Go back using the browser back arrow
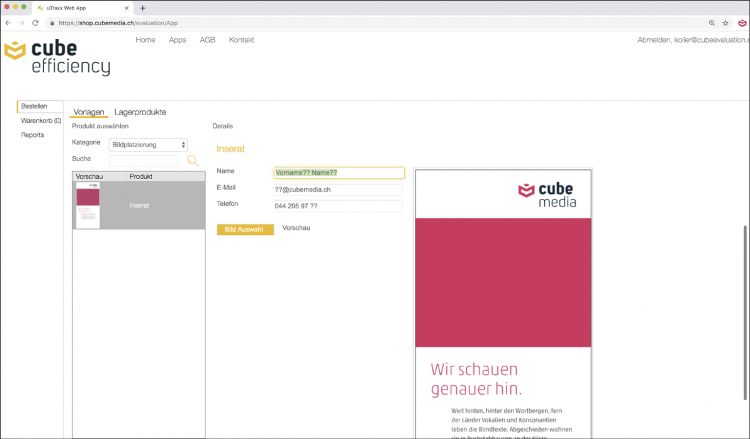The image size is (750, 439). pyautogui.click(x=9, y=22)
